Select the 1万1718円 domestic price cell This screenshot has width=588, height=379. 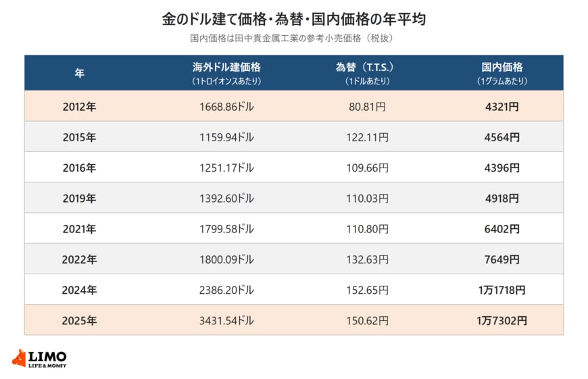(x=501, y=290)
